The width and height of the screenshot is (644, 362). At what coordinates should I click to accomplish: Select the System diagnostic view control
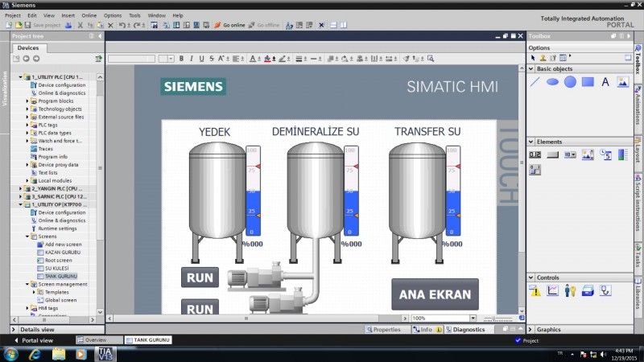[x=605, y=290]
